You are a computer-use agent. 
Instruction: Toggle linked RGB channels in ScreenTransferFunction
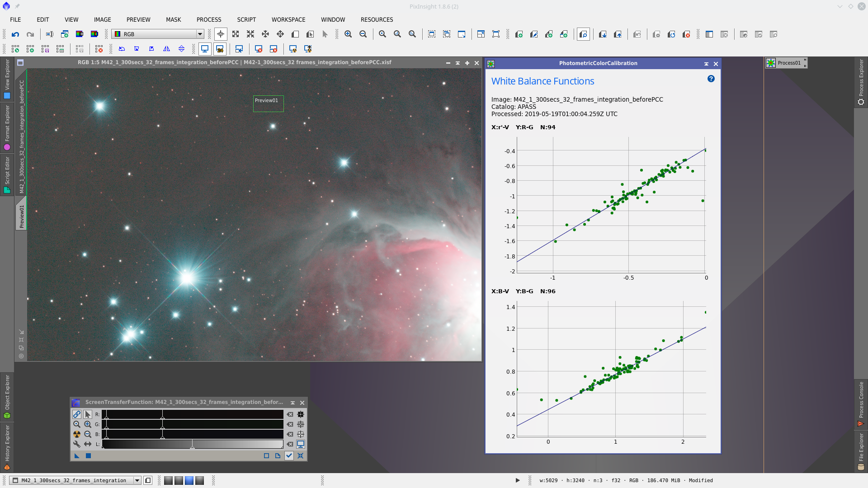[77, 414]
